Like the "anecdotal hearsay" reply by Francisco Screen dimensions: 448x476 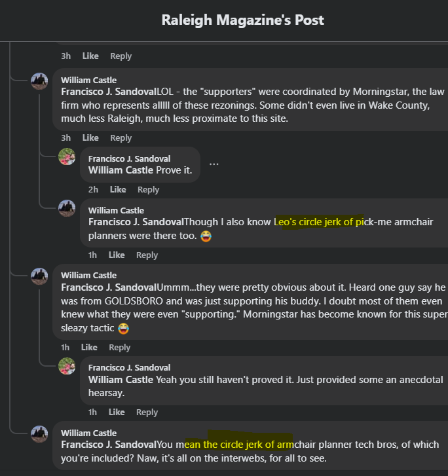pos(117,412)
